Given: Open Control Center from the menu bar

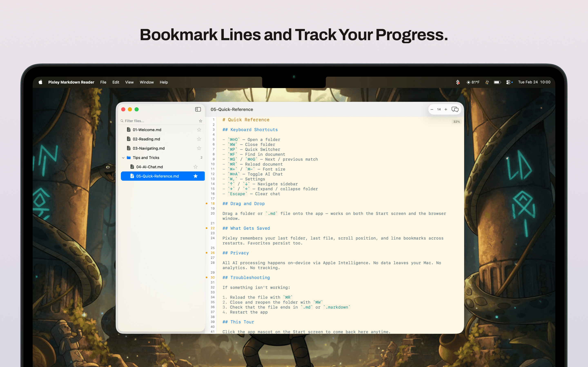Looking at the screenshot, I should point(509,82).
